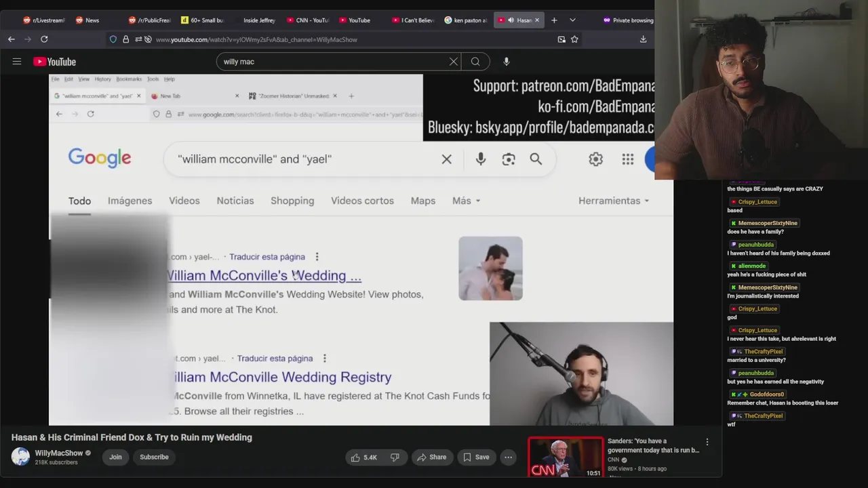Image resolution: width=868 pixels, height=488 pixels.
Task: Select the Maps tab in Google results
Action: pos(423,201)
